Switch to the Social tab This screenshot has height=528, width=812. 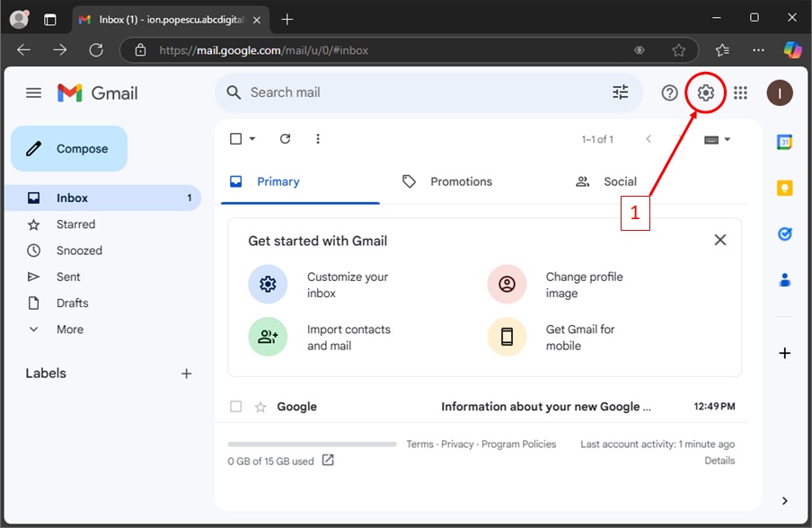619,181
